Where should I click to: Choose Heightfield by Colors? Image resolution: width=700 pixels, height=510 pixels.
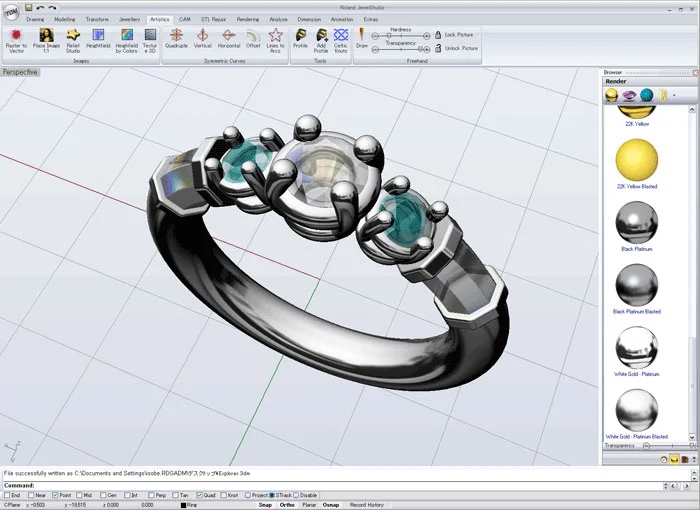(x=127, y=41)
